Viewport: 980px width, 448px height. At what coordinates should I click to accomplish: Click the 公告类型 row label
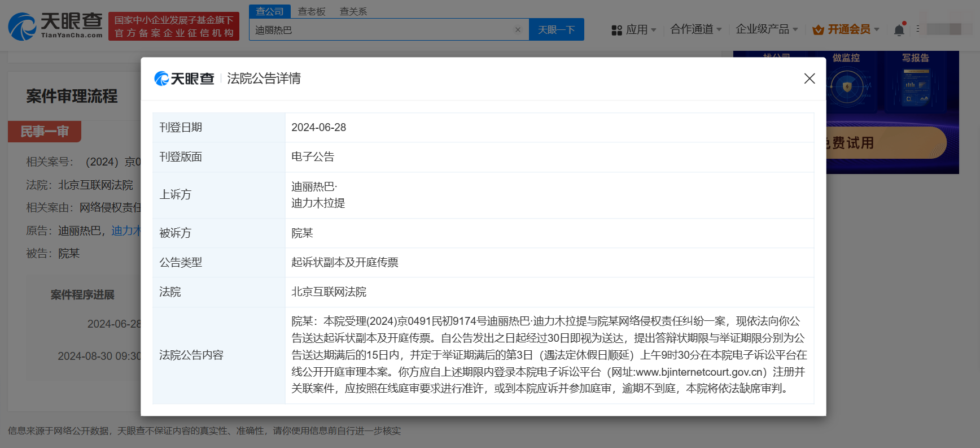click(x=181, y=263)
